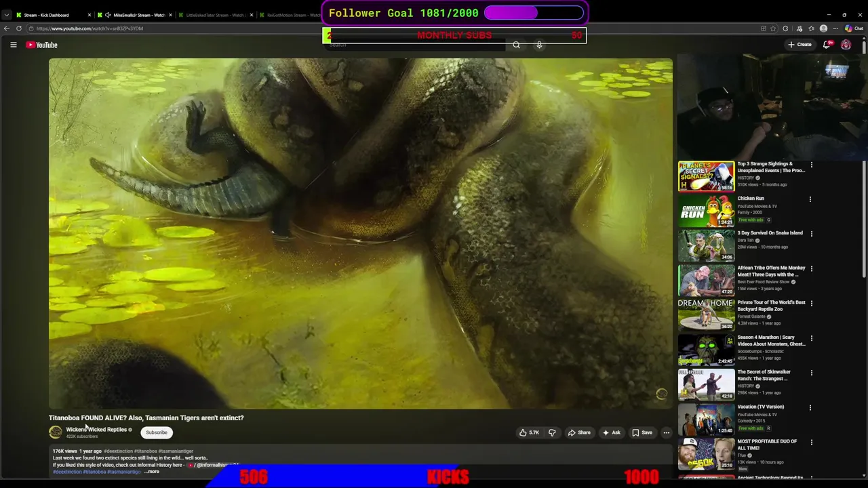Click the main video player
868x488 pixels.
click(361, 233)
